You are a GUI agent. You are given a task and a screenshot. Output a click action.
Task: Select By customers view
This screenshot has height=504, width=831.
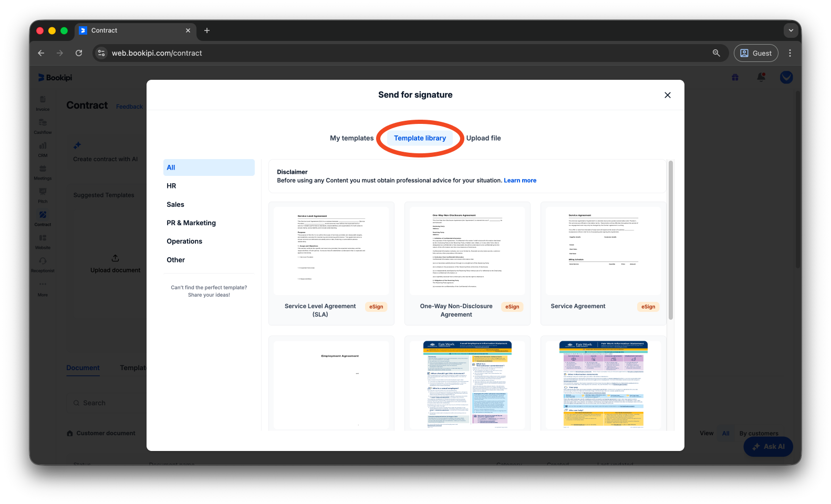759,434
